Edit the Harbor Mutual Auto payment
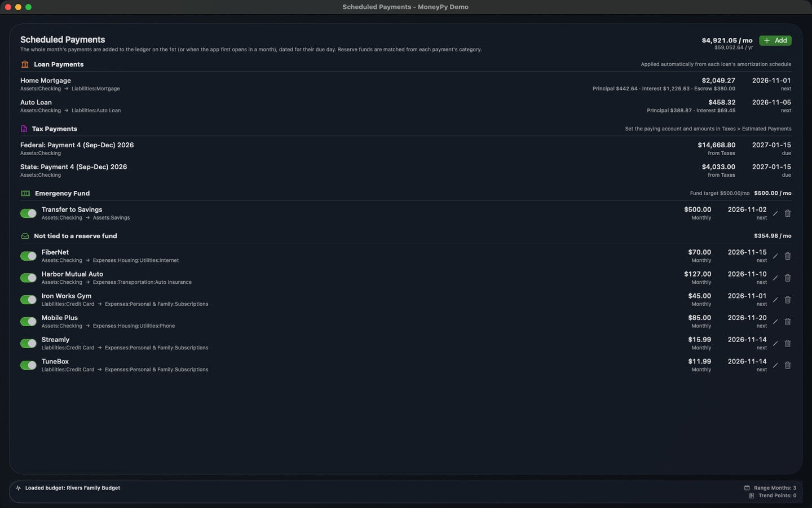Viewport: 812px width, 508px height. coord(775,278)
